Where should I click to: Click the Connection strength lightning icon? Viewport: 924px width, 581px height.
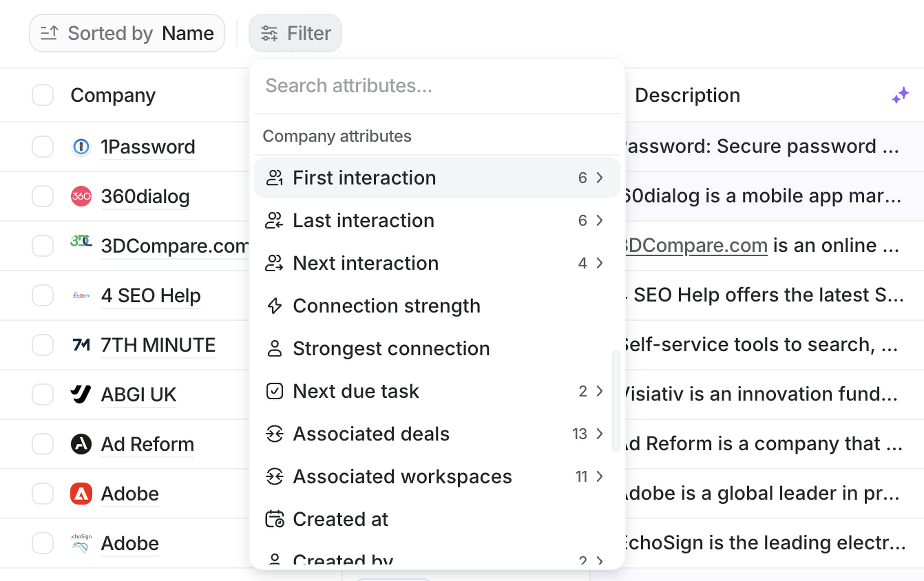[x=274, y=306]
